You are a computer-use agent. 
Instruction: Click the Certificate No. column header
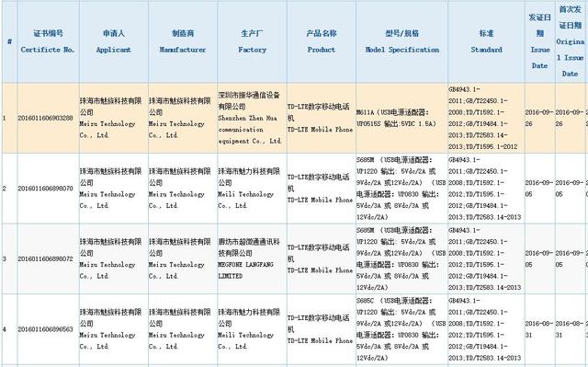[x=48, y=41]
